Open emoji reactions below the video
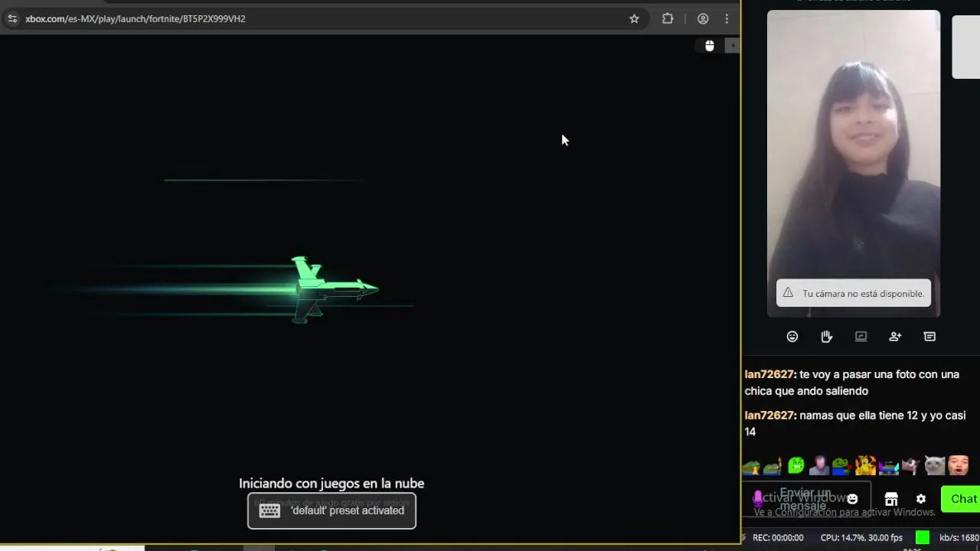980x551 pixels. click(792, 336)
